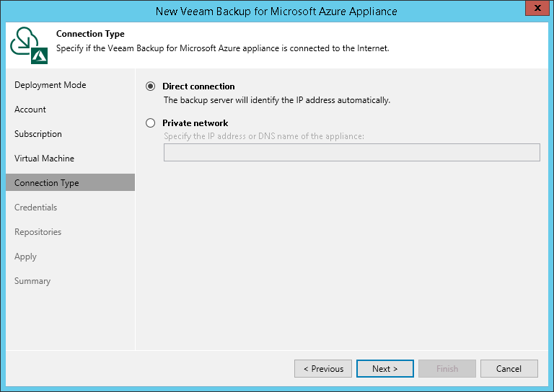
Task: Click the Previous button
Action: point(323,369)
